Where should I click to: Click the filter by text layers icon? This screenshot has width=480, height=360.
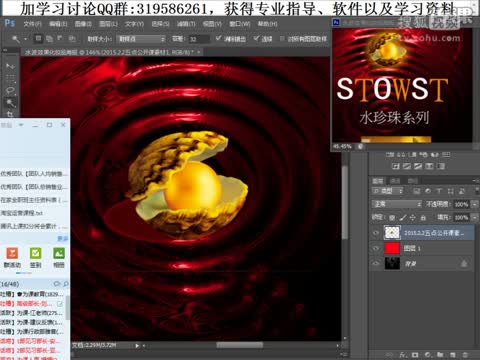click(439, 191)
